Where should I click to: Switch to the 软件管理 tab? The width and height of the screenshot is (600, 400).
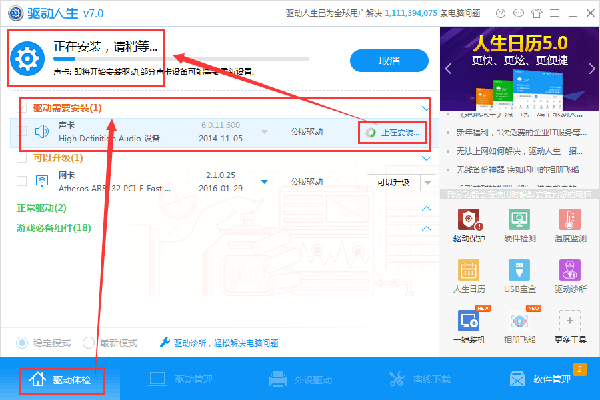[x=540, y=379]
